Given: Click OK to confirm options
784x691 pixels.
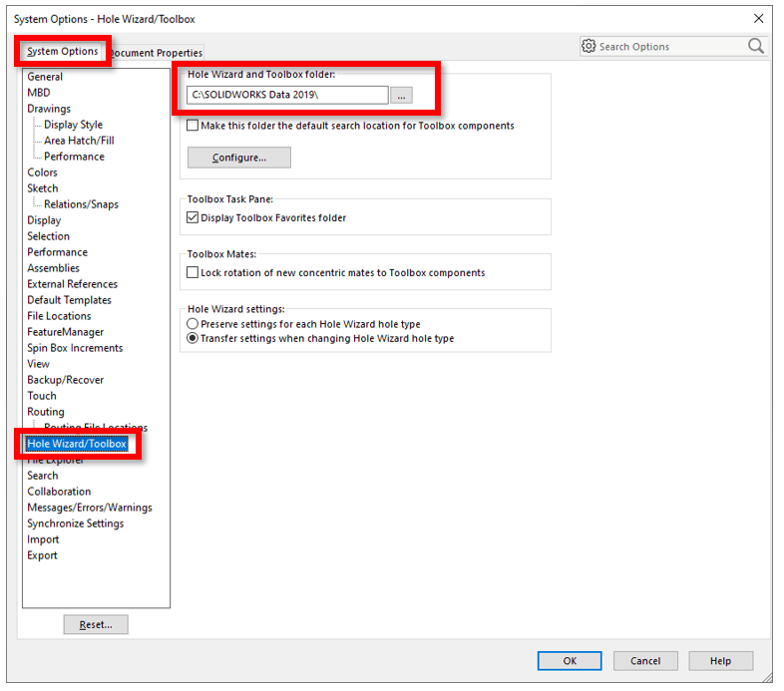Looking at the screenshot, I should click(569, 660).
